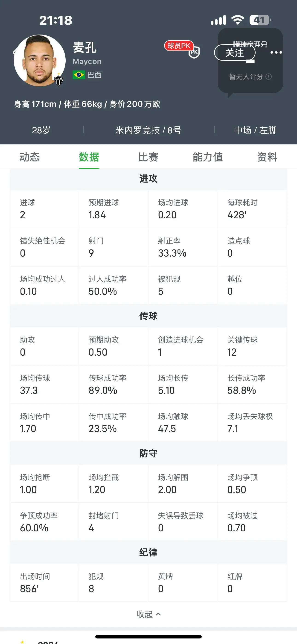Switch to the 动态 tab
Image resolution: width=297 pixels, height=644 pixels.
[x=29, y=157]
